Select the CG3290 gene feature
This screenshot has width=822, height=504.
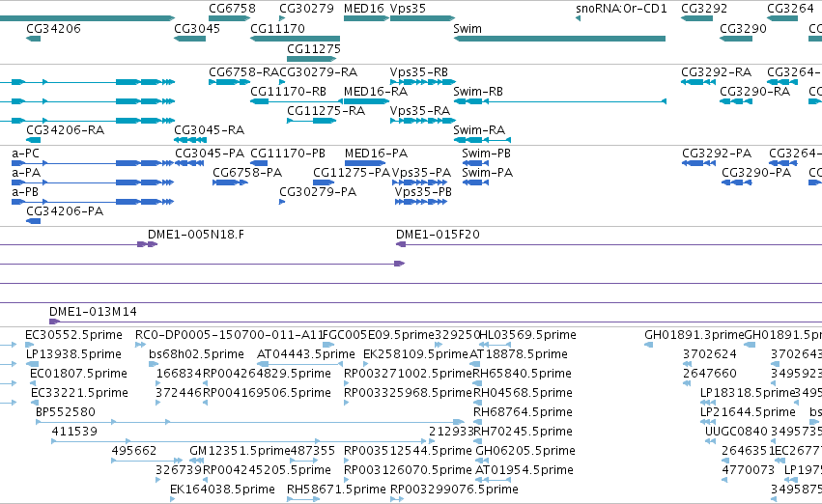click(x=736, y=39)
